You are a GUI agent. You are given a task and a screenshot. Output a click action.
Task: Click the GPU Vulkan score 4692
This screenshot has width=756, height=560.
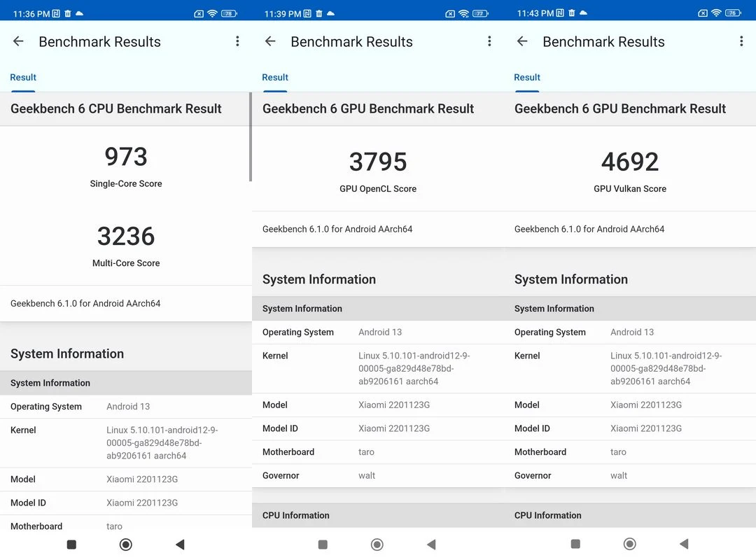pyautogui.click(x=630, y=162)
